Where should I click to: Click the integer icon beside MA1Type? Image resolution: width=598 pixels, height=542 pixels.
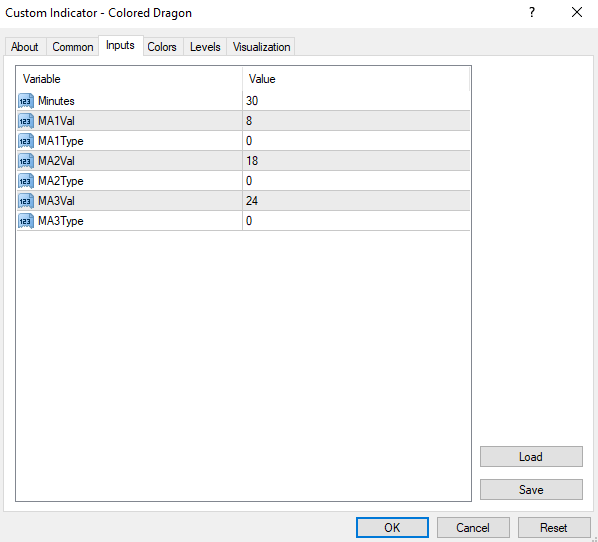[x=26, y=141]
